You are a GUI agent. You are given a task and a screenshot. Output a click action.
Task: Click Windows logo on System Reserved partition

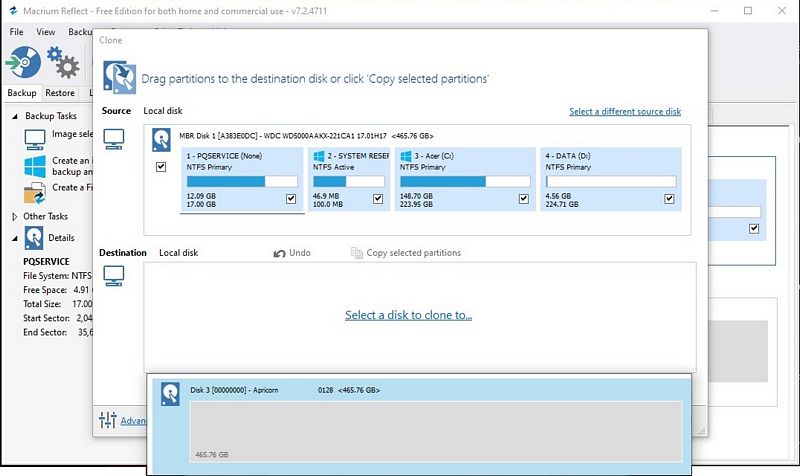[319, 156]
